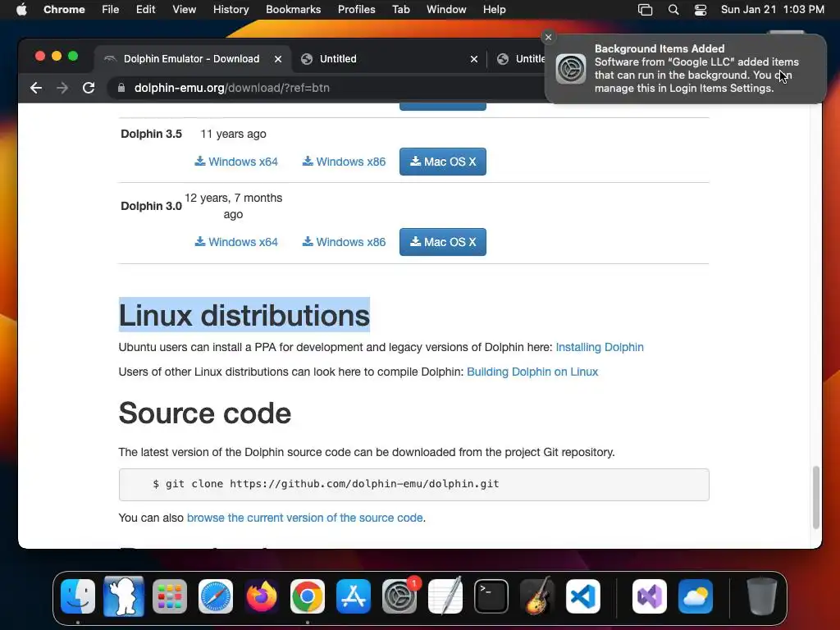Open Safari from the dock
Screen dimensions: 840x630
[x=216, y=596]
